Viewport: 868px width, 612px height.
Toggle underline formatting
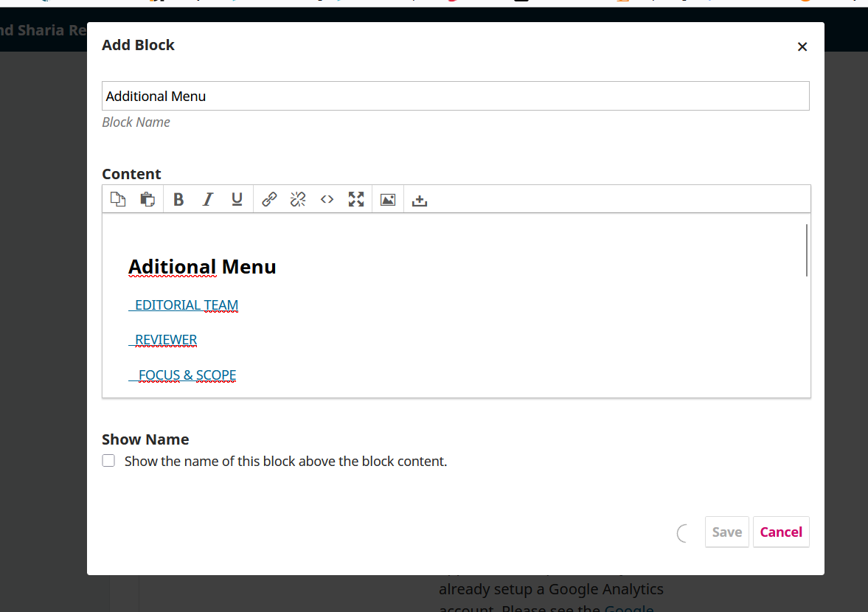(237, 199)
